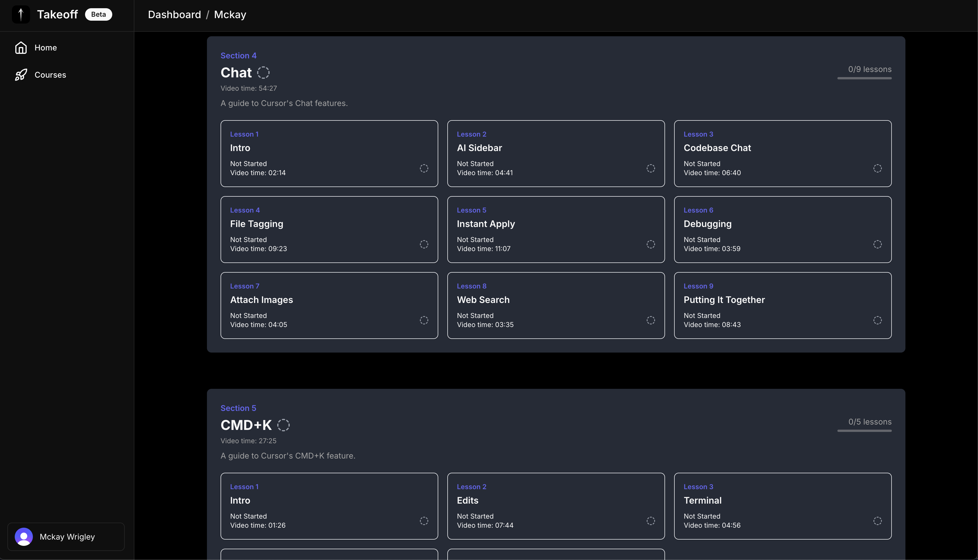Toggle completion circle on Web Search lesson
978x560 pixels.
[651, 320]
